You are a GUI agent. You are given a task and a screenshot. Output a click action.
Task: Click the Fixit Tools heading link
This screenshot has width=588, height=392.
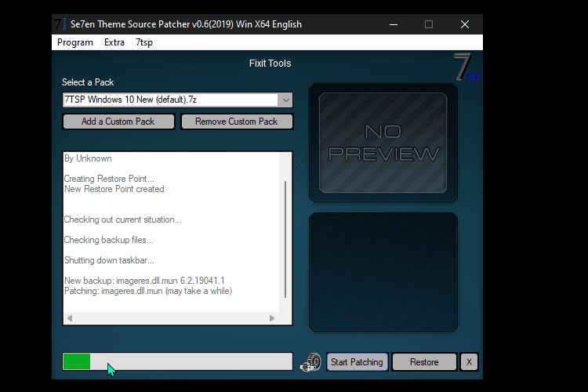(x=270, y=64)
